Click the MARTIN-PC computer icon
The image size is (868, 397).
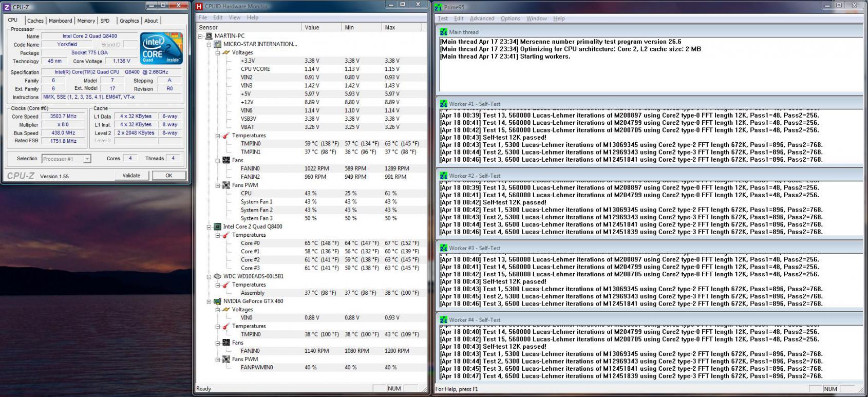(x=209, y=36)
